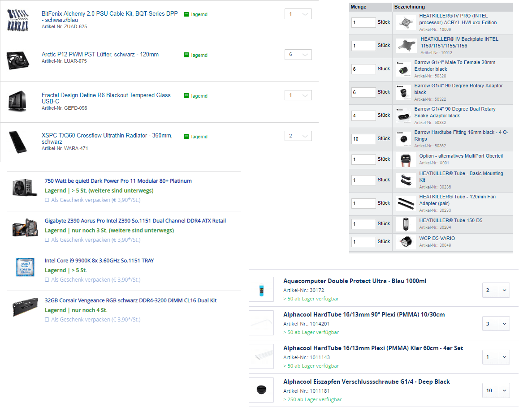Click HEATKILLER IV Backplate thumbnail

407,46
